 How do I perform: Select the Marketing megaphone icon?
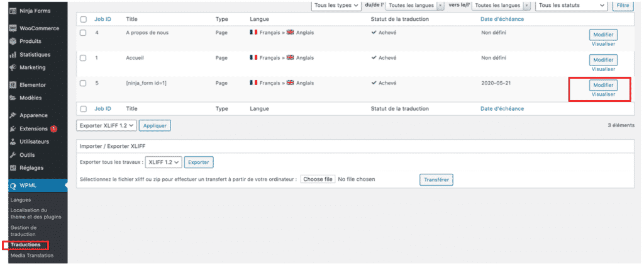point(13,67)
